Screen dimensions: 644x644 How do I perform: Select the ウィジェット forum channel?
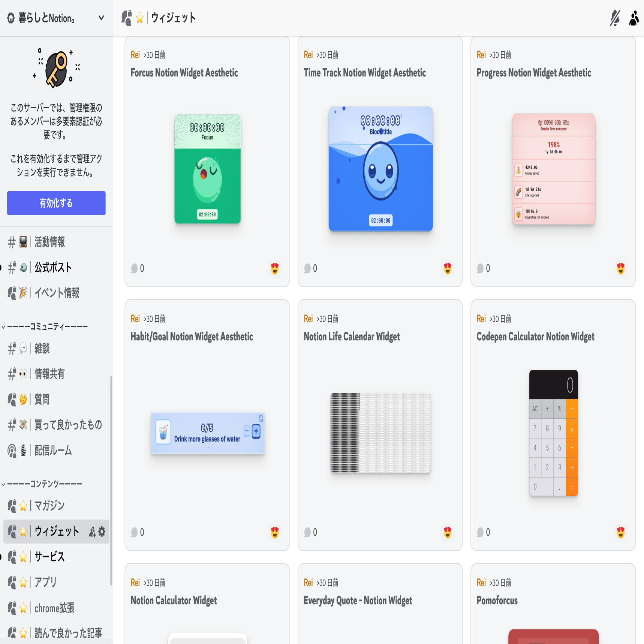pyautogui.click(x=56, y=532)
